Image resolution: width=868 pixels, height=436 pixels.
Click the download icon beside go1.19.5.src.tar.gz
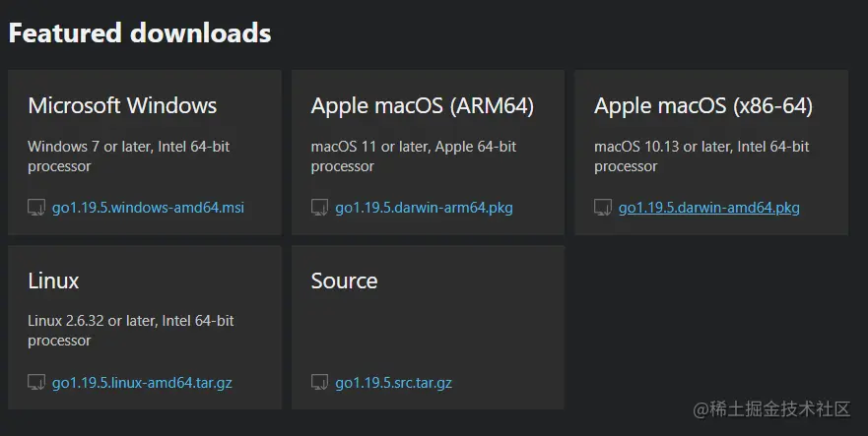coord(319,382)
